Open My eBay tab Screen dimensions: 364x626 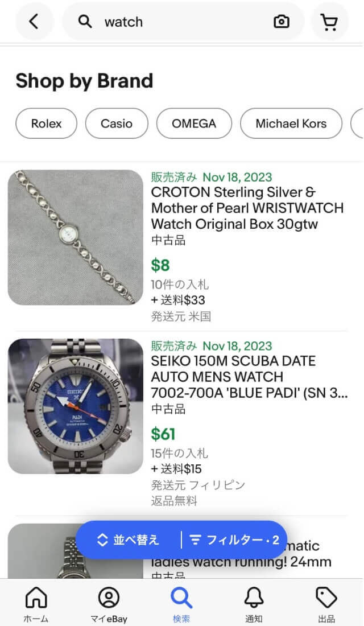(109, 604)
